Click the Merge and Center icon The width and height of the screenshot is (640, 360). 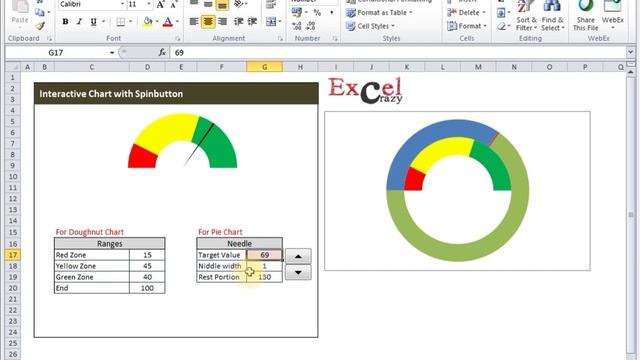pyautogui.click(x=271, y=21)
